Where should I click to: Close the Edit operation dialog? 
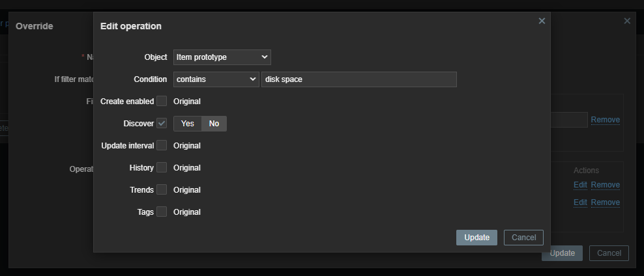tap(542, 21)
